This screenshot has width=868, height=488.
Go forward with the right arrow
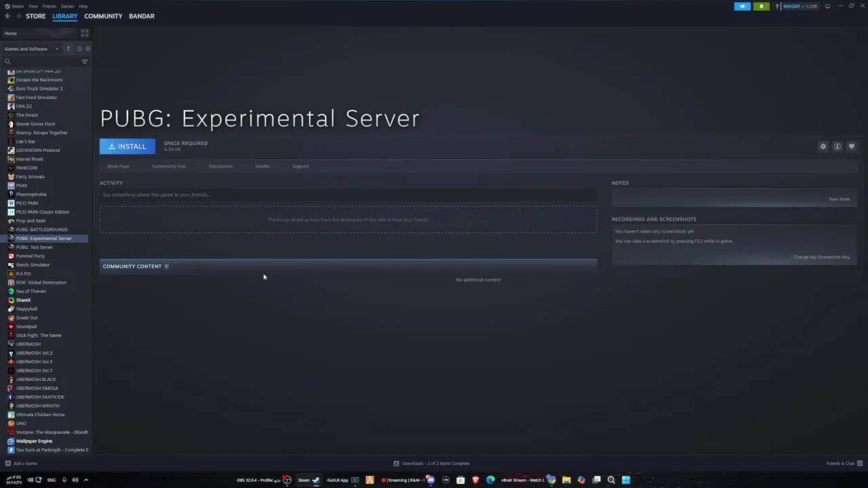(18, 16)
